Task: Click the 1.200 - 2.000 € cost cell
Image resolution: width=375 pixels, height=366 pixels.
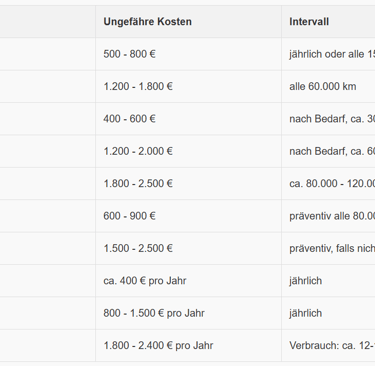Action: tap(188, 151)
